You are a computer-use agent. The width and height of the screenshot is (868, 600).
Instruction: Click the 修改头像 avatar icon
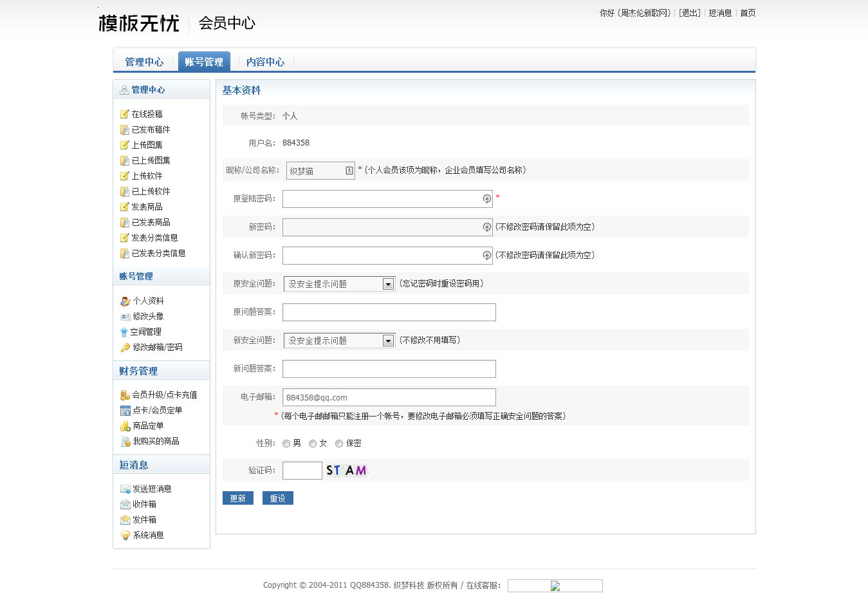click(x=125, y=317)
